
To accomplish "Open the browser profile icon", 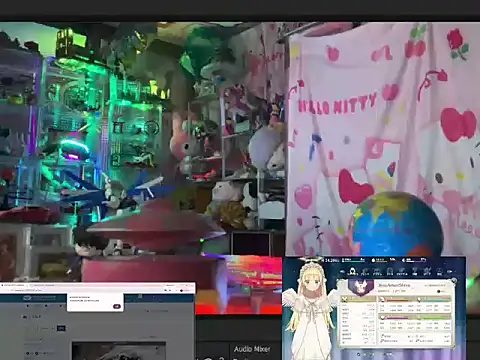I will [181, 290].
